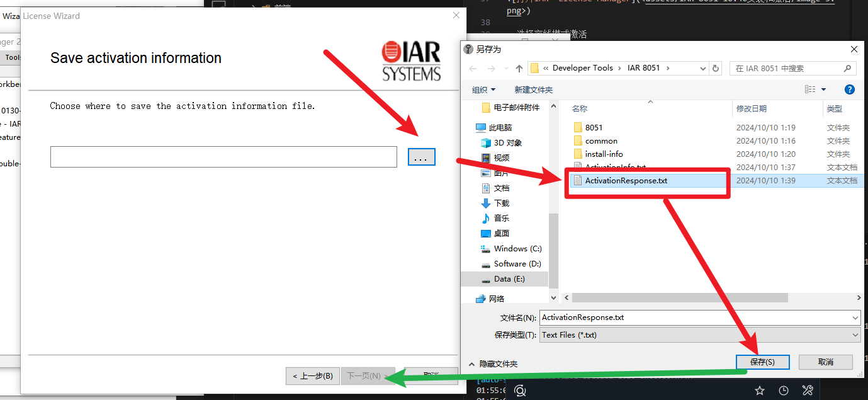
Task: Open the 下载 downloads folder in sidebar
Action: click(501, 203)
